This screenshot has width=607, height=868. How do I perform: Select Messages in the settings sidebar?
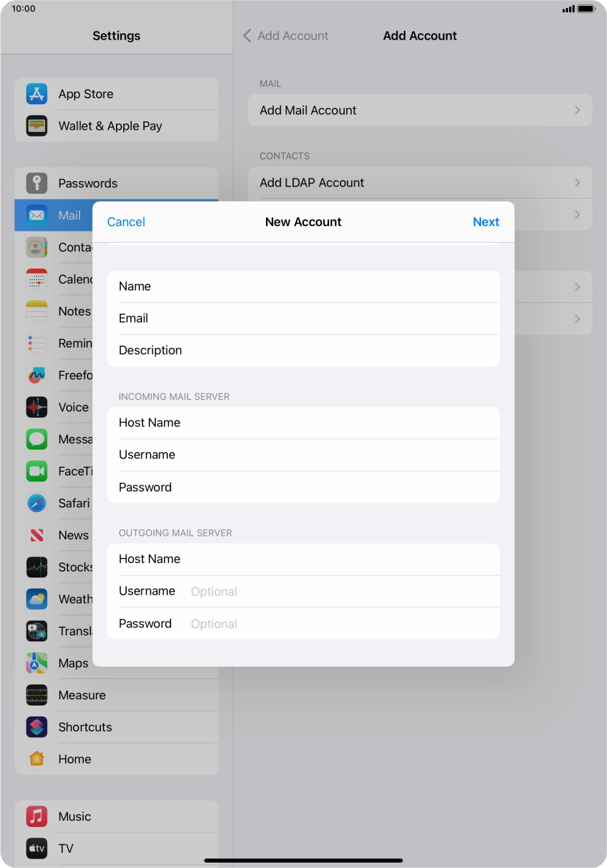(x=36, y=439)
